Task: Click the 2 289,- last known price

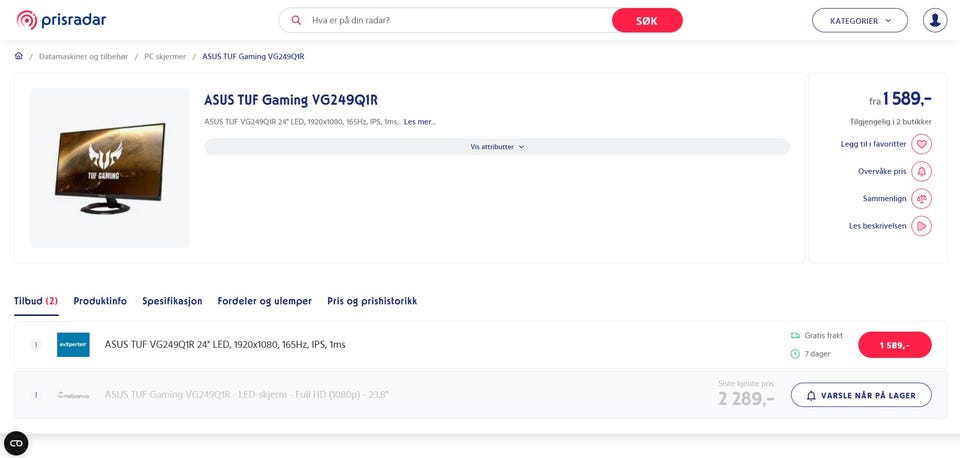Action: pyautogui.click(x=746, y=399)
